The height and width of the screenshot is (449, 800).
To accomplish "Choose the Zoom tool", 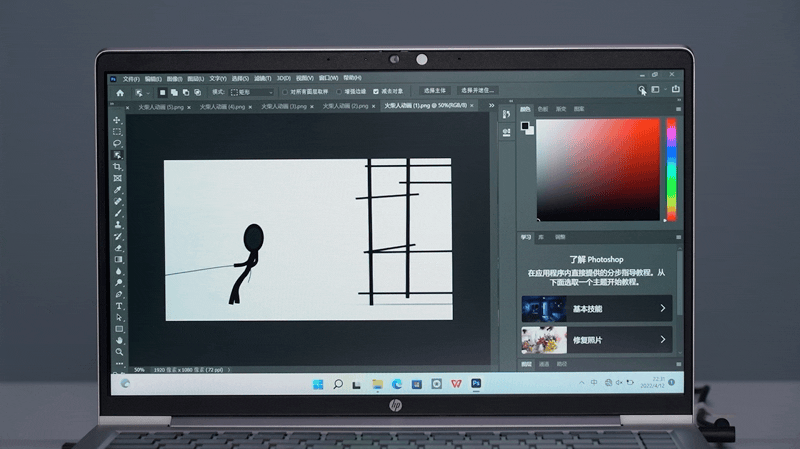I will pos(119,352).
